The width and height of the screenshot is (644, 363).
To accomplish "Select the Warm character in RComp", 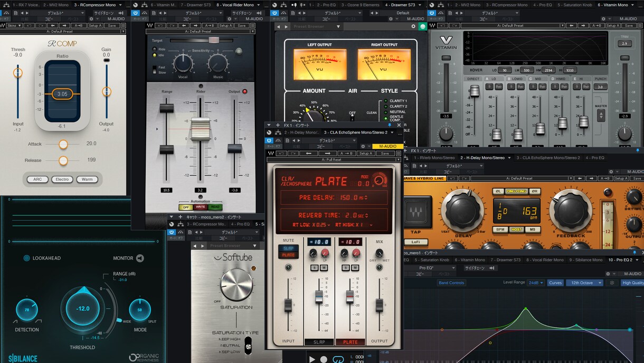I will [x=87, y=179].
